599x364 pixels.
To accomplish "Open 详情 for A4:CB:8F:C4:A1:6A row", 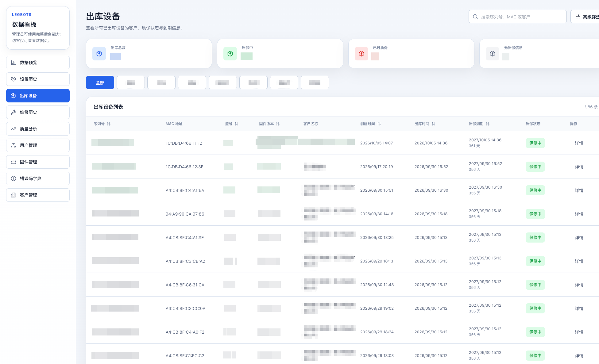I will pos(579,190).
